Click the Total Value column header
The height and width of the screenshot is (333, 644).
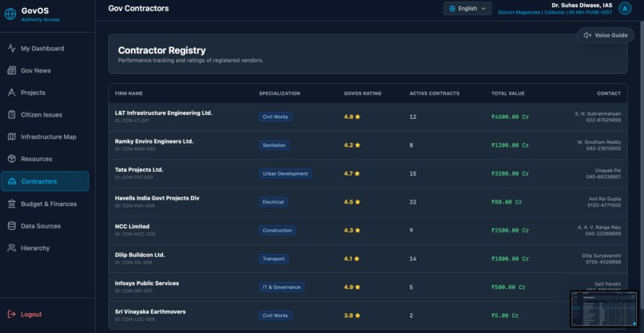click(x=507, y=93)
